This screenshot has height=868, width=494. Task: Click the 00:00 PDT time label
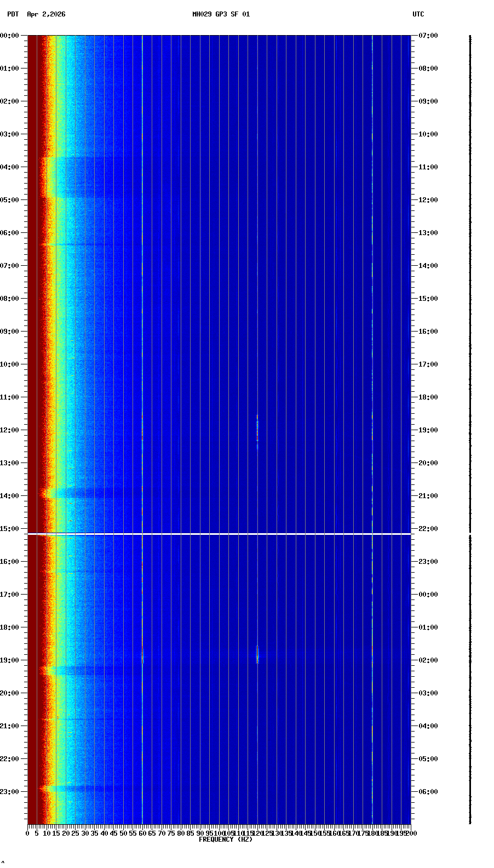coord(9,36)
